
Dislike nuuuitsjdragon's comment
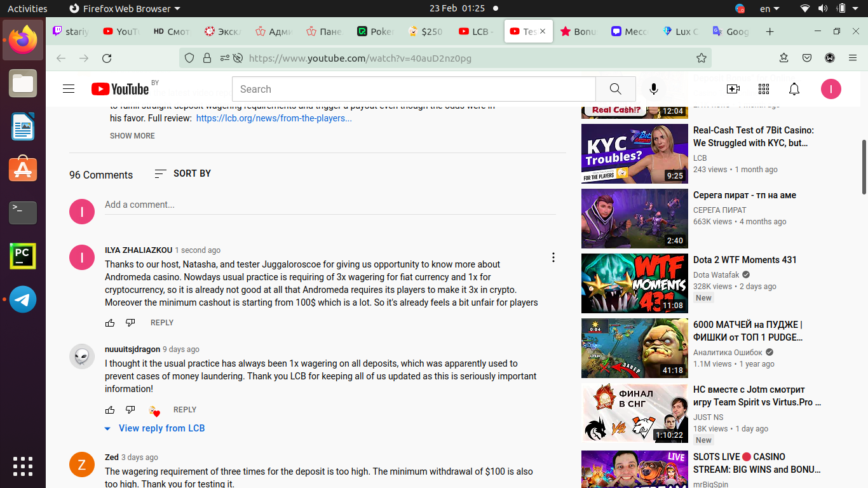click(130, 410)
